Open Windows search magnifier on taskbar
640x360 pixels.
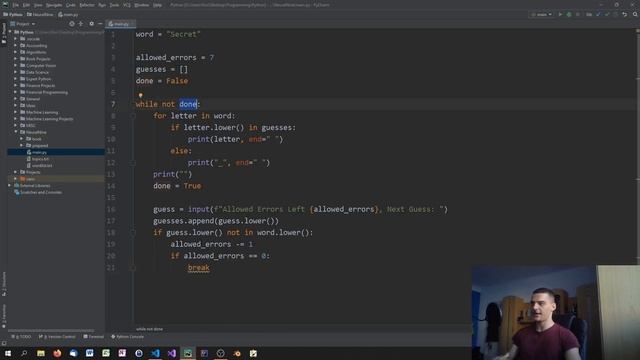coord(24,353)
